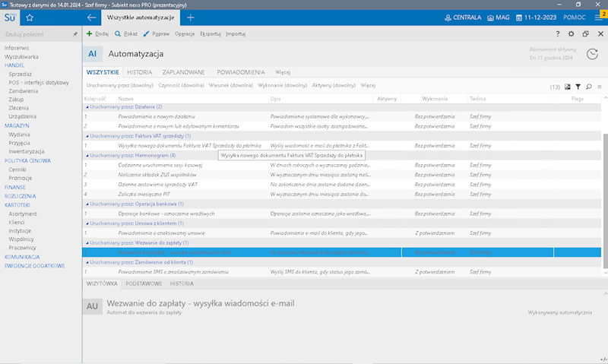Go back with the arrow icon
The height and width of the screenshot is (364, 608).
(x=91, y=17)
